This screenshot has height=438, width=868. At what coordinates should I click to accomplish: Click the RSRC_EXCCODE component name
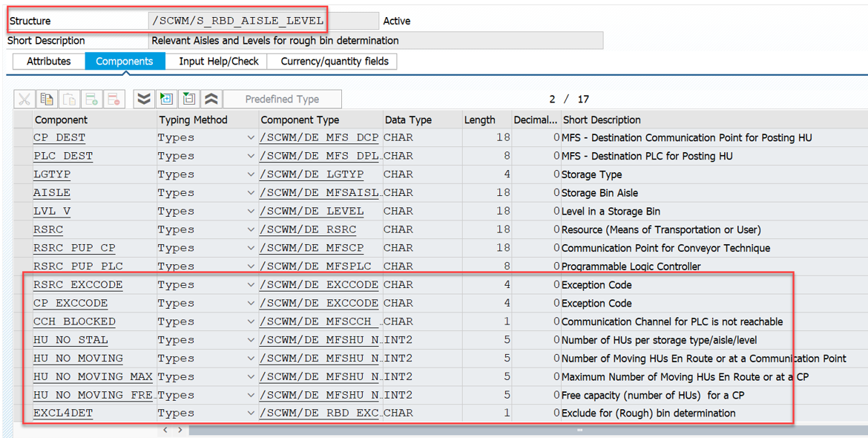click(78, 284)
